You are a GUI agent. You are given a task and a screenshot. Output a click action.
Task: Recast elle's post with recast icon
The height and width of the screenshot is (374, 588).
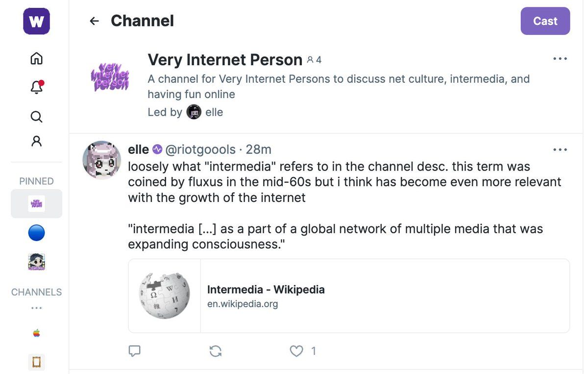[215, 350]
